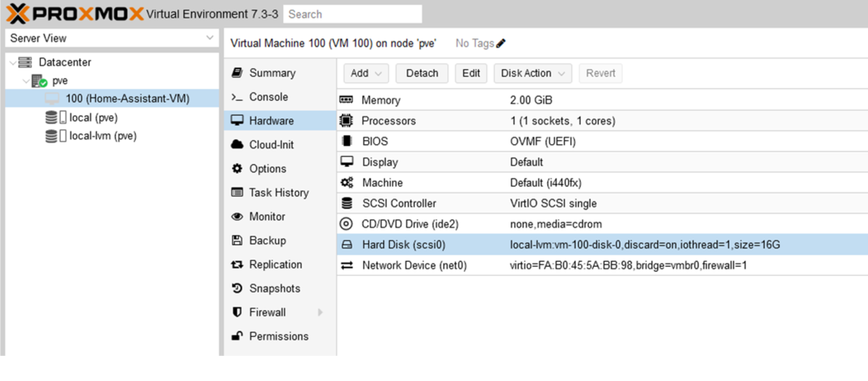Click the Hard Disk drive icon
Viewport: 868px width, 381px height.
pos(347,245)
